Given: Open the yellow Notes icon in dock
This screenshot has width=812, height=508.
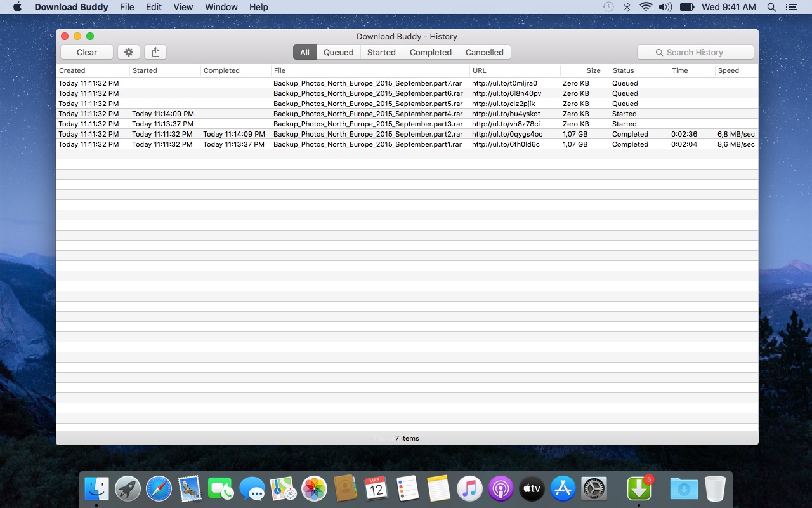Looking at the screenshot, I should 438,489.
